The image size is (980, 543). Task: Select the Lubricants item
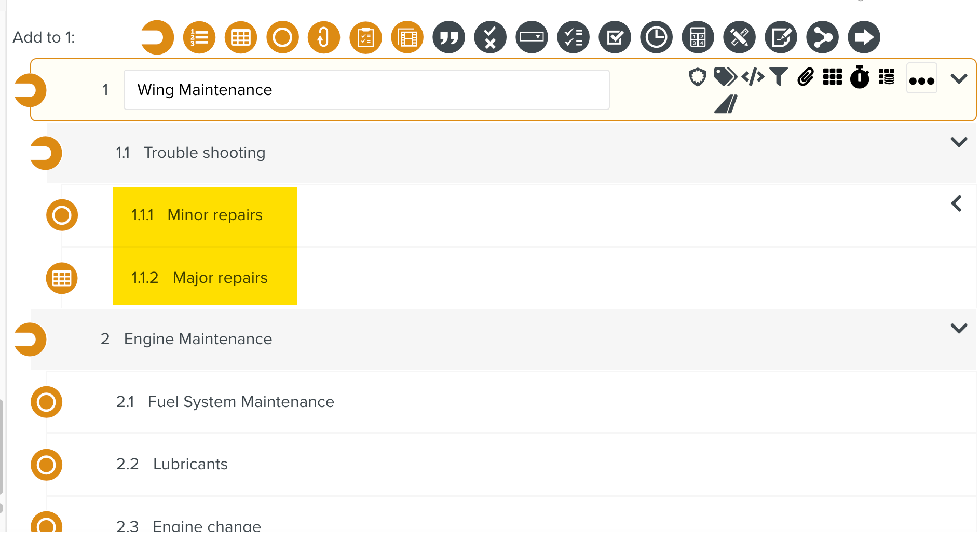click(190, 464)
